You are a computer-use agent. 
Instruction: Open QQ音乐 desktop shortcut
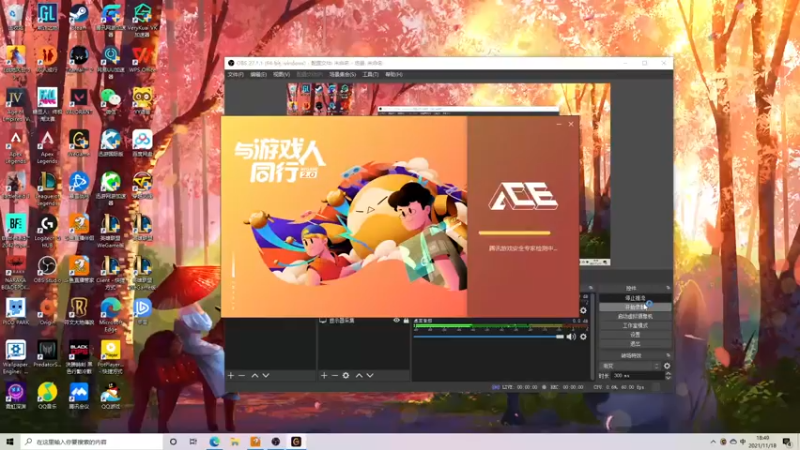pos(47,396)
